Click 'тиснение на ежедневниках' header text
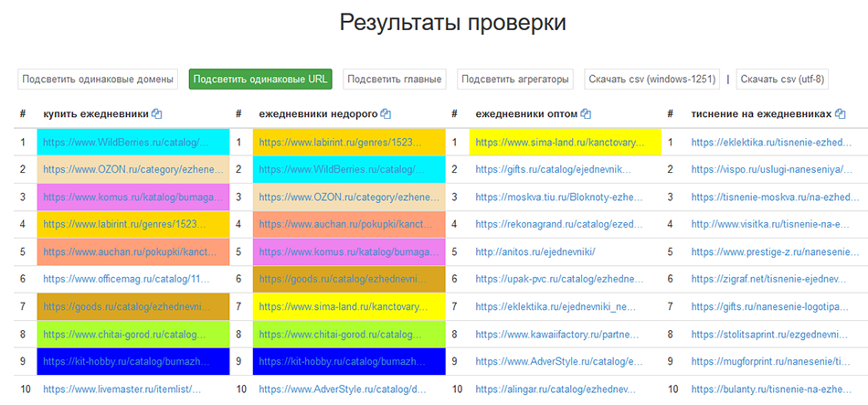Screen dimensions: 868x405 click(762, 114)
